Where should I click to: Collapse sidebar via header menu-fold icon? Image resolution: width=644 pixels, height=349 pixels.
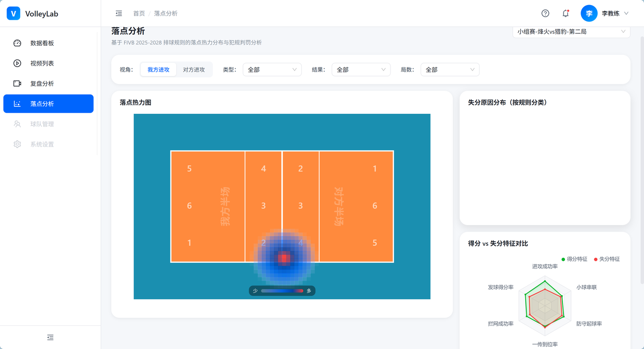click(119, 14)
